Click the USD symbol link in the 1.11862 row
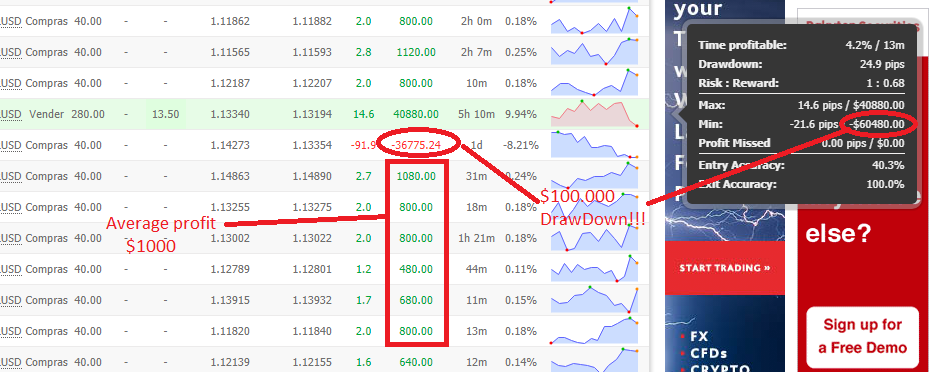This screenshot has height=372, width=939. (11, 22)
